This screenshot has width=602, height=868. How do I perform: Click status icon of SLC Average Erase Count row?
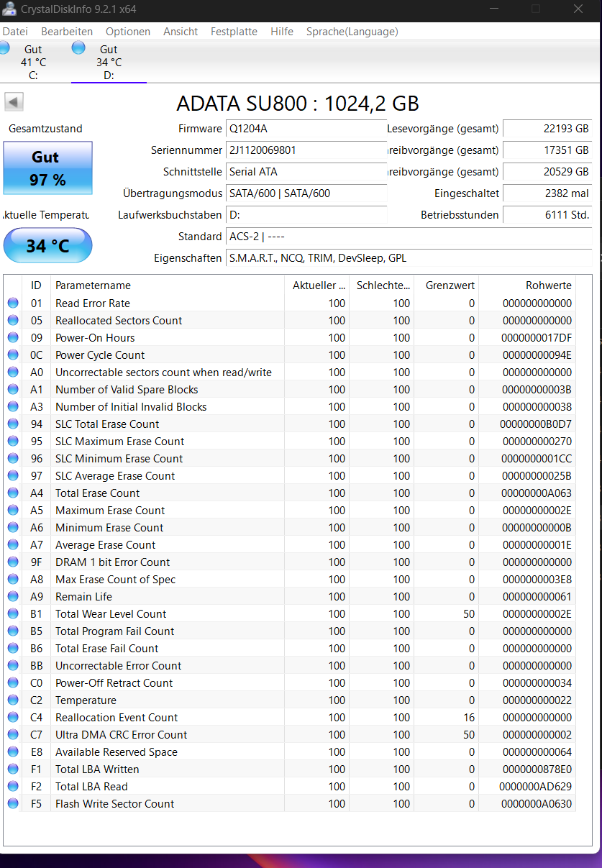click(x=13, y=476)
